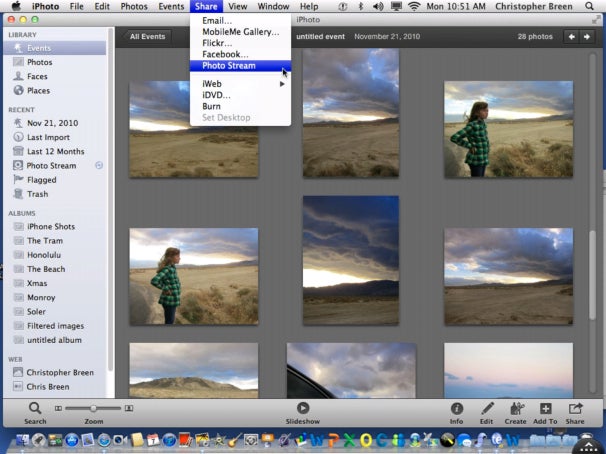Open the Honolulu album
606x454 pixels.
[x=54, y=255]
